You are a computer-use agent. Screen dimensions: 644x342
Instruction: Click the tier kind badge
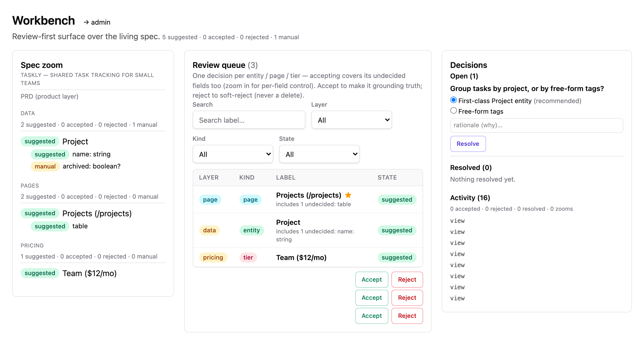click(248, 258)
